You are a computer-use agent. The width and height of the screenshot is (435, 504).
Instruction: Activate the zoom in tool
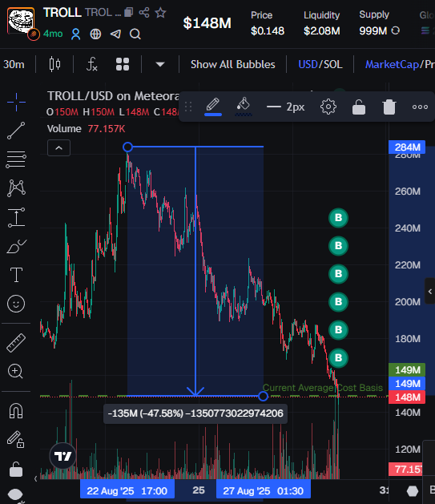(15, 371)
